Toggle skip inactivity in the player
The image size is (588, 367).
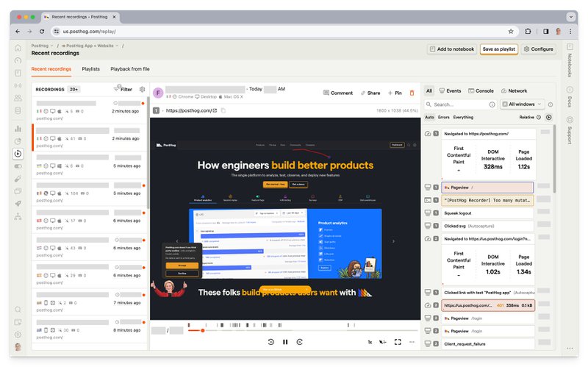pos(382,342)
